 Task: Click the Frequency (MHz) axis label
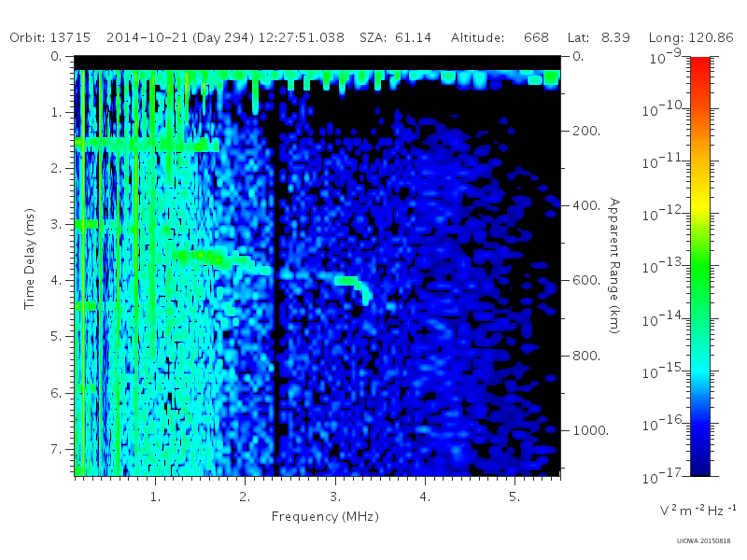325,516
